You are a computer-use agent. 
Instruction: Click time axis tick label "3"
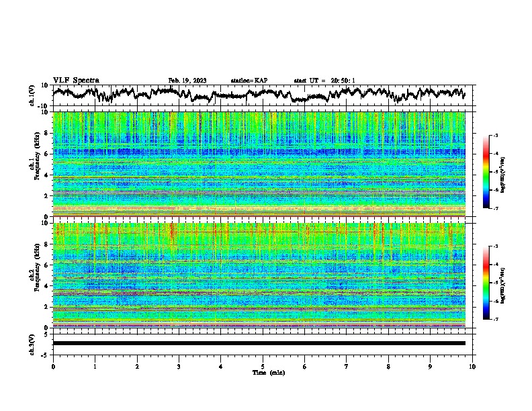coord(179,367)
